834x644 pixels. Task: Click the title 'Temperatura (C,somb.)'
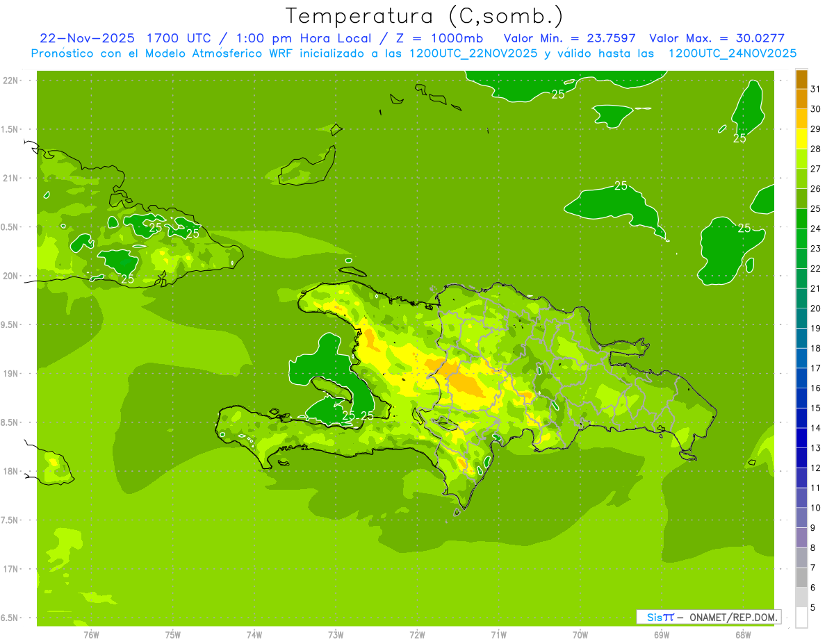click(425, 15)
